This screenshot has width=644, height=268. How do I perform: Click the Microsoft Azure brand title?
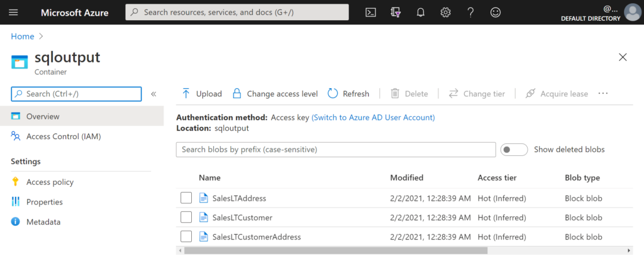tap(74, 13)
